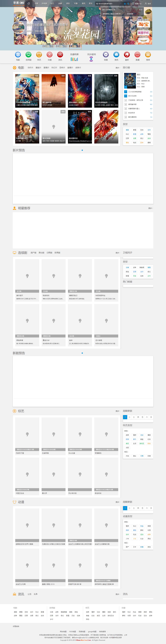The height and width of the screenshot is (644, 166).
Task: Select 二 in 综艺 周期更新 weekday tabs
Action: pyautogui.click(x=129, y=417)
